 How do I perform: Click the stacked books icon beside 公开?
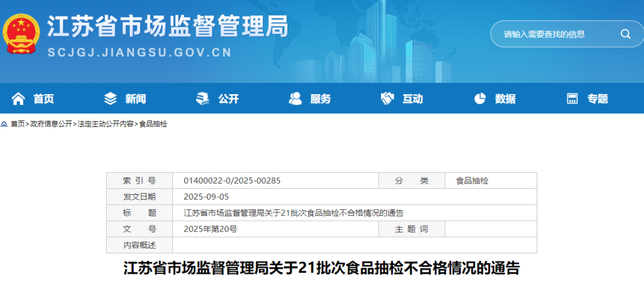point(203,98)
